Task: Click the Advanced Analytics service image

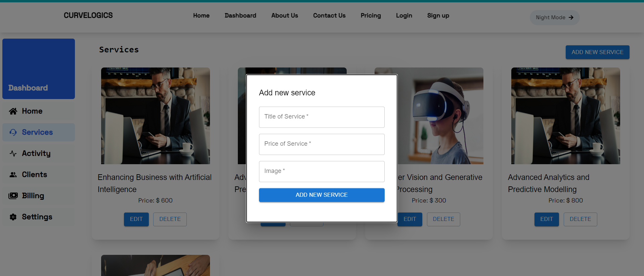Action: click(x=566, y=116)
